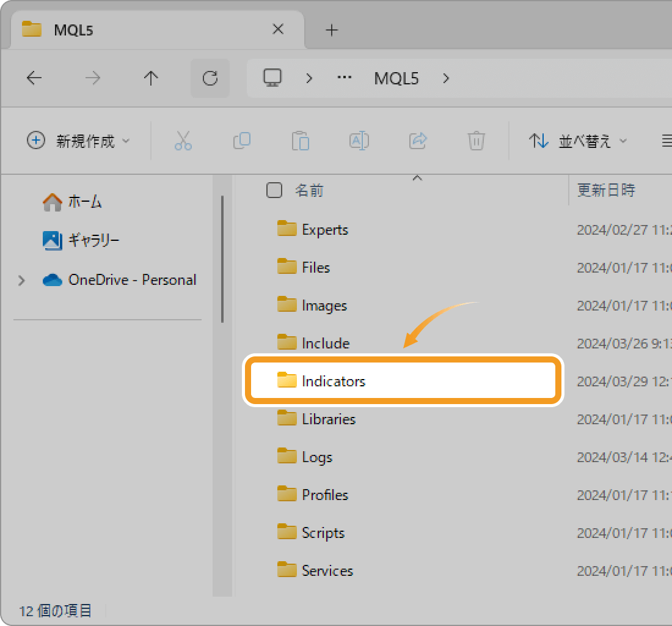Click the PC monitor icon in address bar
Screen dimensions: 672x626
pos(272,78)
